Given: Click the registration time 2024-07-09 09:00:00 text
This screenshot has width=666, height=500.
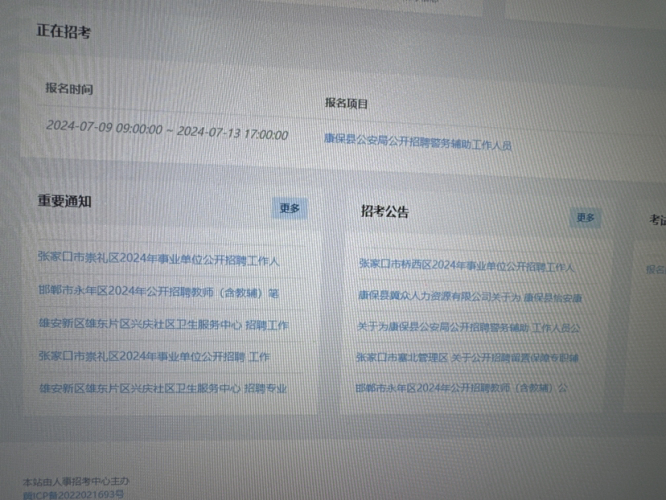Looking at the screenshot, I should click(x=104, y=127).
